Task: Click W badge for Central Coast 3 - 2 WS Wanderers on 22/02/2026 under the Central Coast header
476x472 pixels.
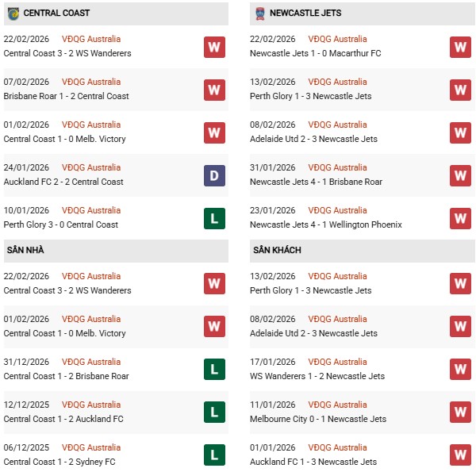Action: (214, 47)
